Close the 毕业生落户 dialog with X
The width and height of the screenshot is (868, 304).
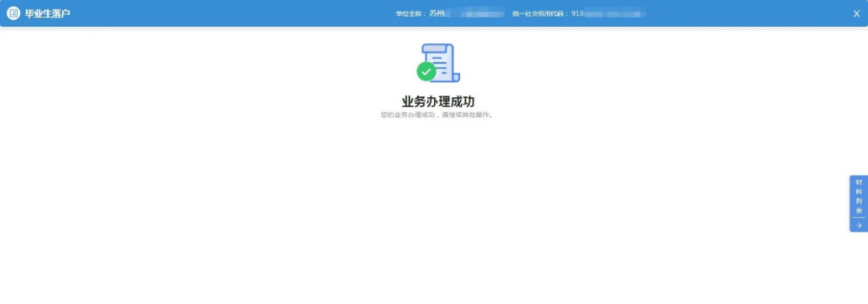coord(857,13)
